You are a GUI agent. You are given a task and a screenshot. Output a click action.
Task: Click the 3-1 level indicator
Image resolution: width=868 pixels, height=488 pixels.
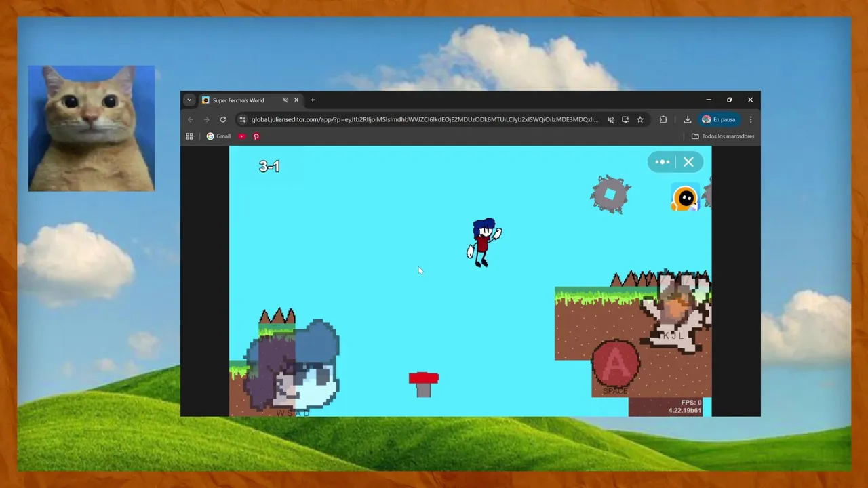point(269,167)
